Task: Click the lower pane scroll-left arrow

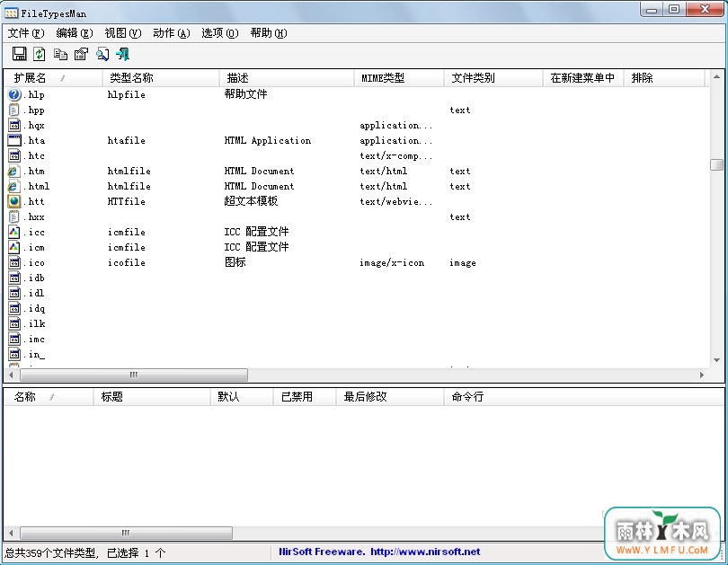Action: coord(11,533)
